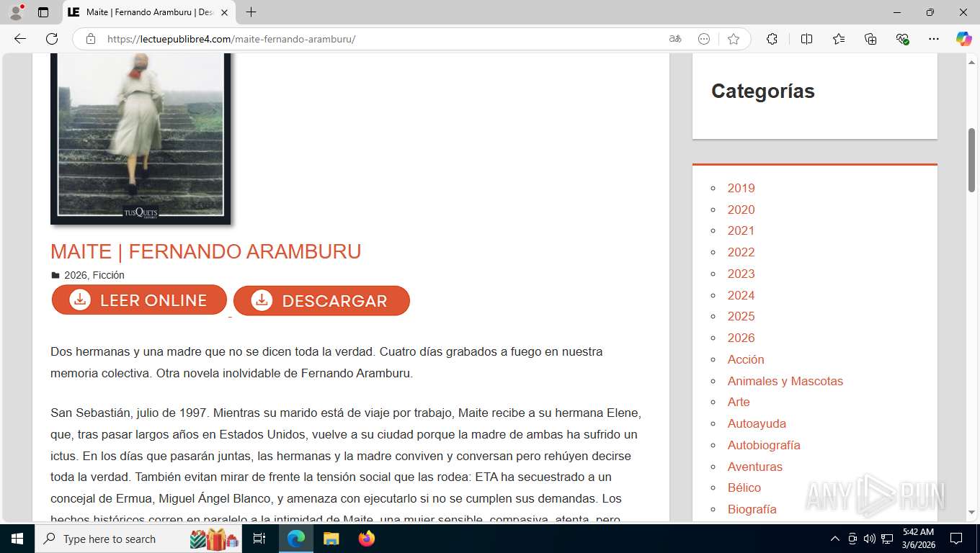Select the Maite Fernando Aramburu tab
The image size is (980, 553).
tap(149, 12)
